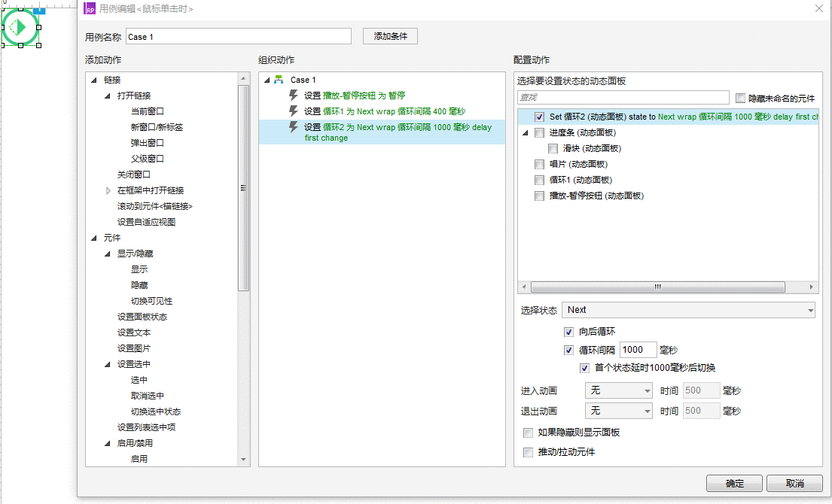Select the 当前窗口 action
The height and width of the screenshot is (504, 832).
[x=148, y=111]
